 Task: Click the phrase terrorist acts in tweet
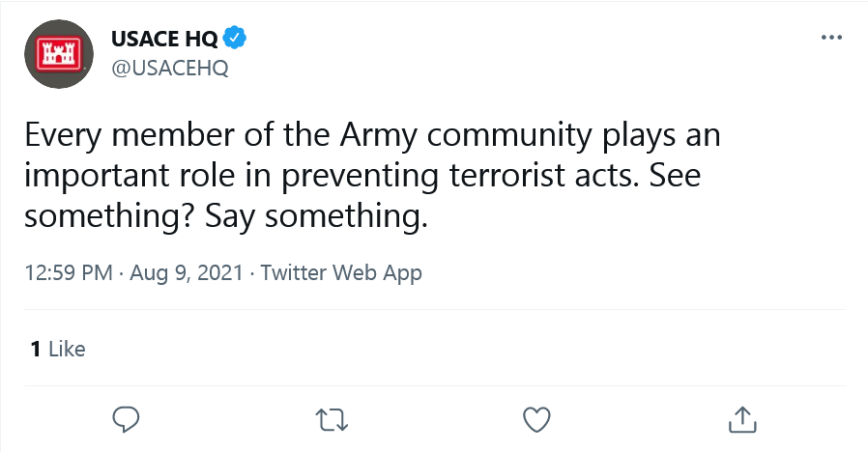540,176
